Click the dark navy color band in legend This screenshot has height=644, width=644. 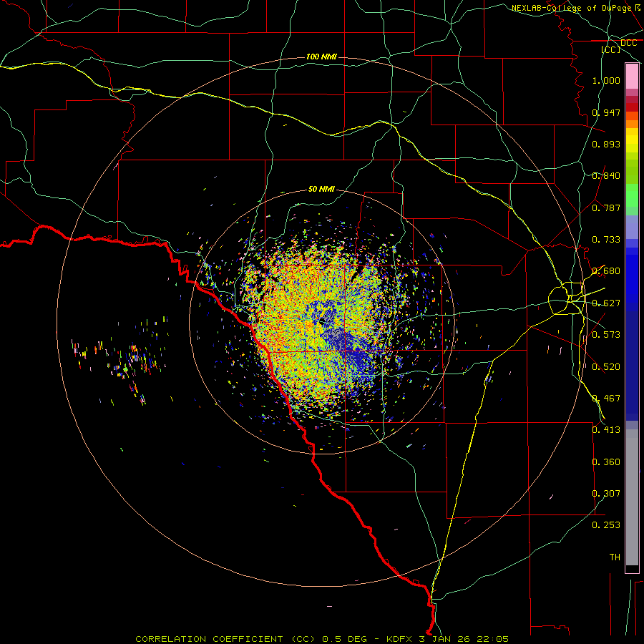coord(632,366)
